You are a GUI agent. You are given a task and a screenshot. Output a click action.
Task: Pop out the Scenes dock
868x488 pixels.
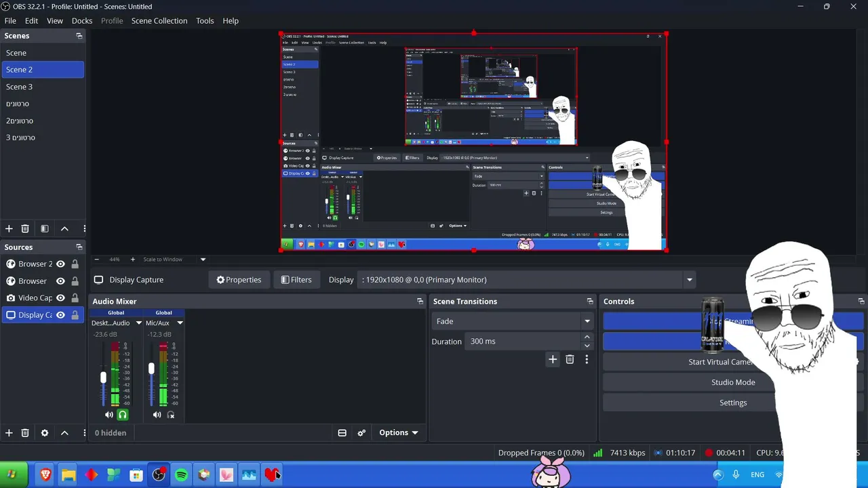click(x=79, y=36)
